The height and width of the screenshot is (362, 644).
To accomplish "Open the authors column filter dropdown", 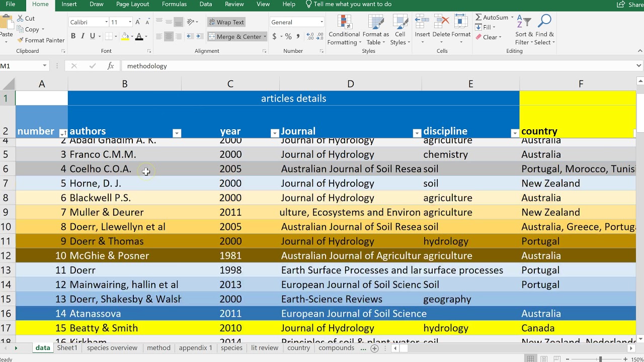I will coord(177,133).
